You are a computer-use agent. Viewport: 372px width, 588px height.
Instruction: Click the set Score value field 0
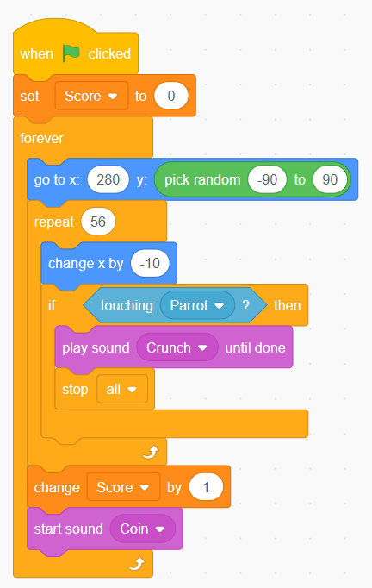171,96
